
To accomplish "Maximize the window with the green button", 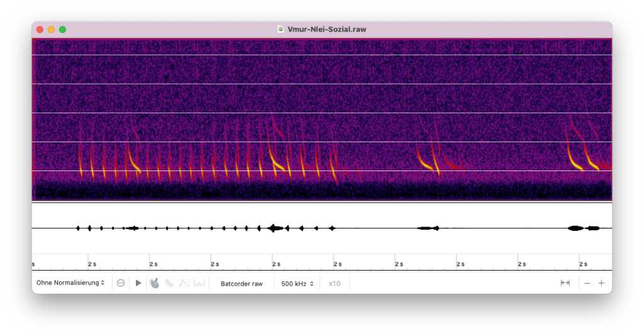I will [62, 30].
